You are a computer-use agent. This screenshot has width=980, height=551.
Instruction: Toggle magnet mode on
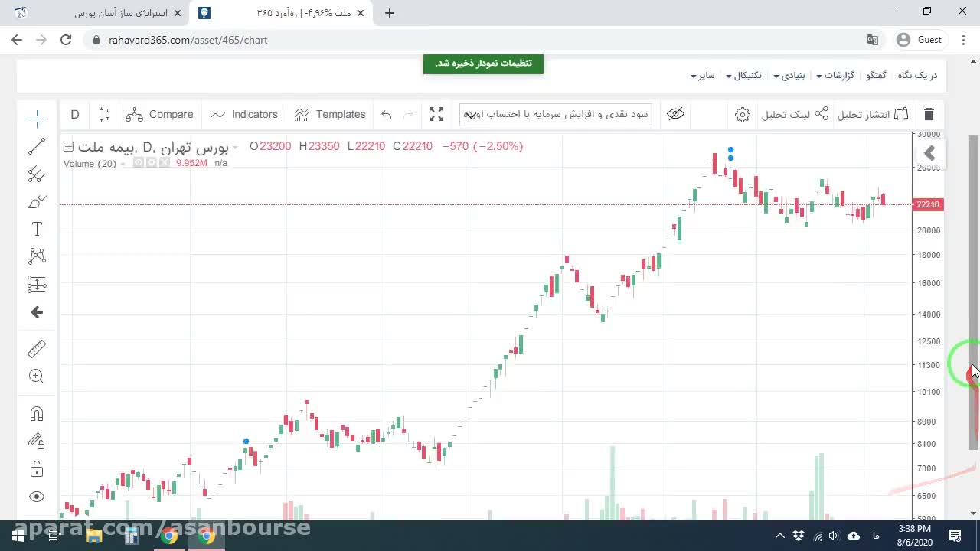37,414
